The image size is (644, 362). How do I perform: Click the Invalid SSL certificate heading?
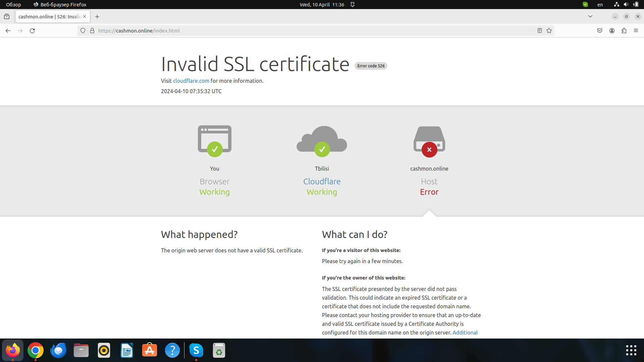[x=255, y=64]
